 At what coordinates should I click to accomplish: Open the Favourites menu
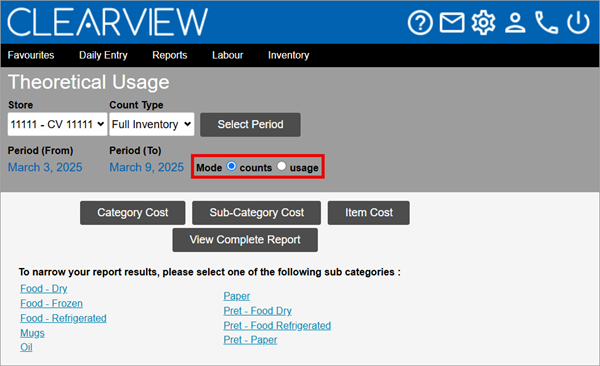pos(31,55)
